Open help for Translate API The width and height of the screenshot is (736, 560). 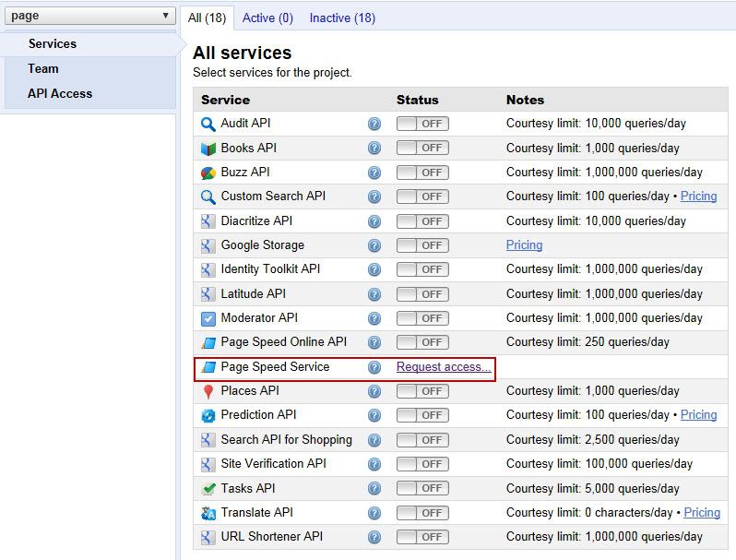tap(374, 513)
